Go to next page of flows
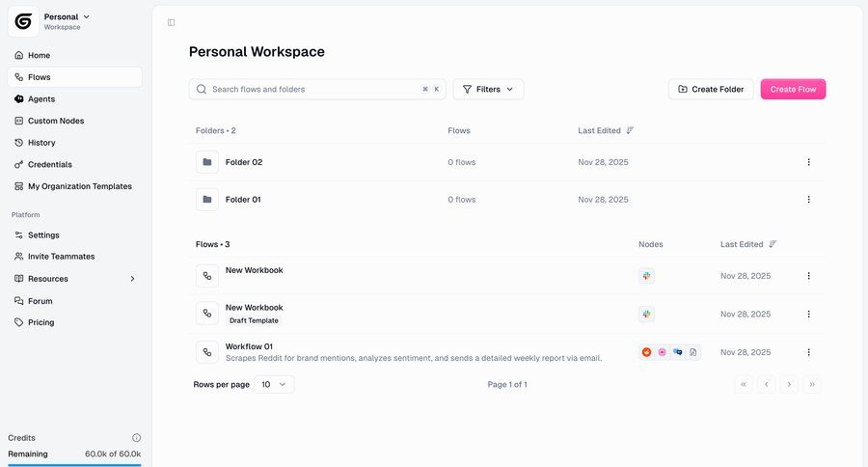This screenshot has height=467, width=868. click(789, 384)
